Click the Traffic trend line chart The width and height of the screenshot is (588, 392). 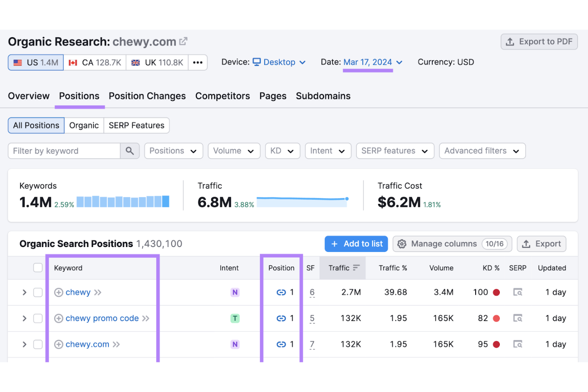(303, 201)
